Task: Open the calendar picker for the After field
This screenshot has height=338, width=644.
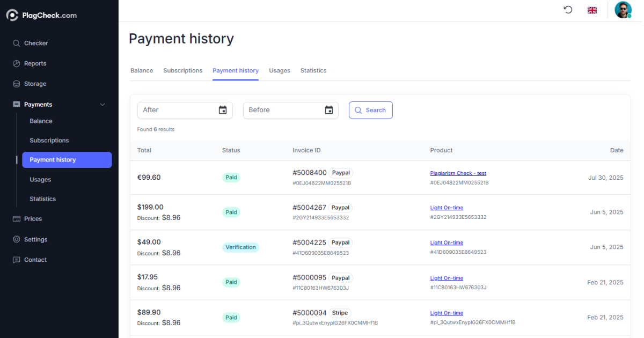Action: [222, 110]
